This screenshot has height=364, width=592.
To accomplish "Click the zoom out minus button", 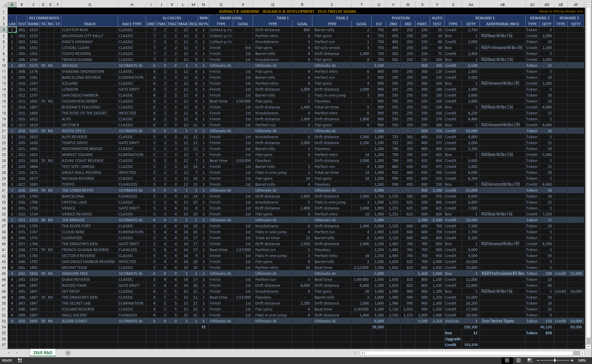I will point(538,360).
